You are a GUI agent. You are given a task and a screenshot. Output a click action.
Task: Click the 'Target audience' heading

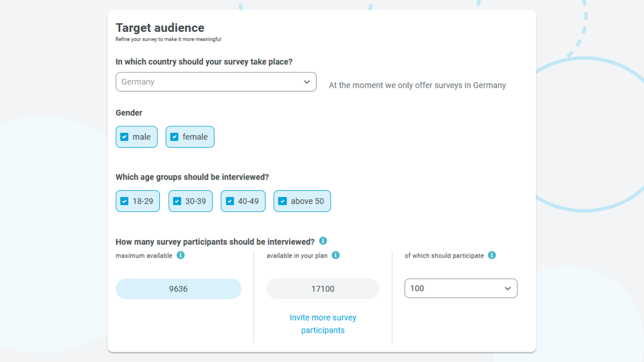coord(160,28)
